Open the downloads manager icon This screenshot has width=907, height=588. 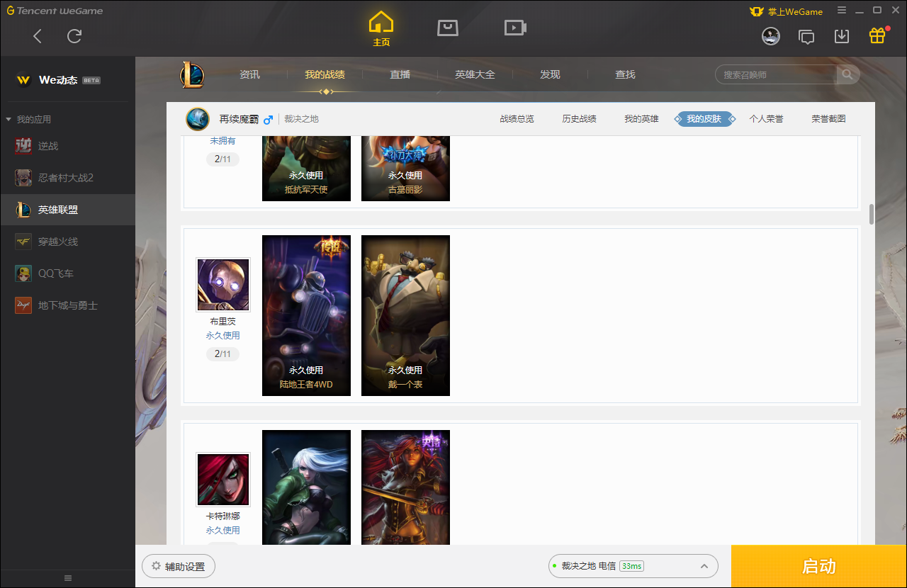pyautogui.click(x=842, y=36)
